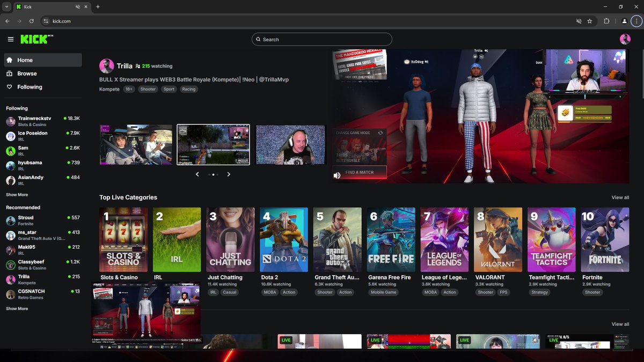Click the MOBA tag under Dota 2
Image resolution: width=644 pixels, height=362 pixels.
269,292
